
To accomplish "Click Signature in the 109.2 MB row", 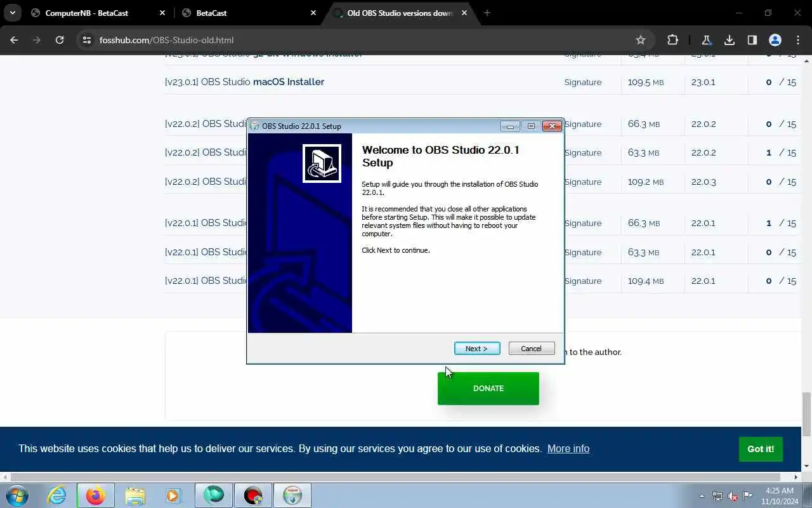I will (x=583, y=182).
